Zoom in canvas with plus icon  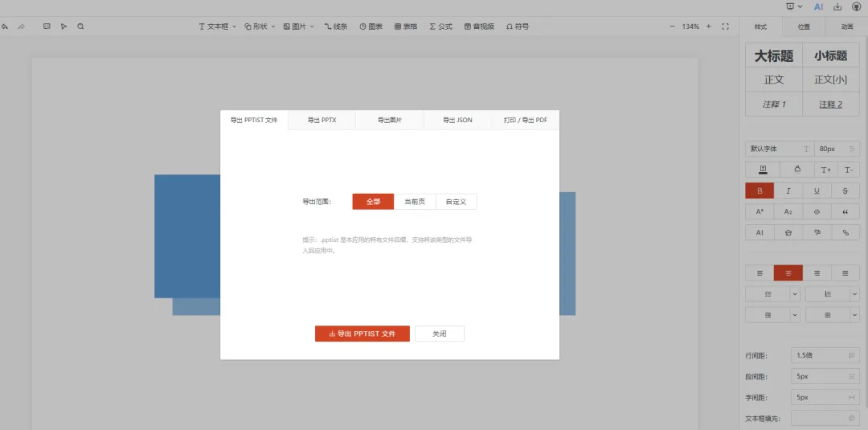(x=709, y=26)
